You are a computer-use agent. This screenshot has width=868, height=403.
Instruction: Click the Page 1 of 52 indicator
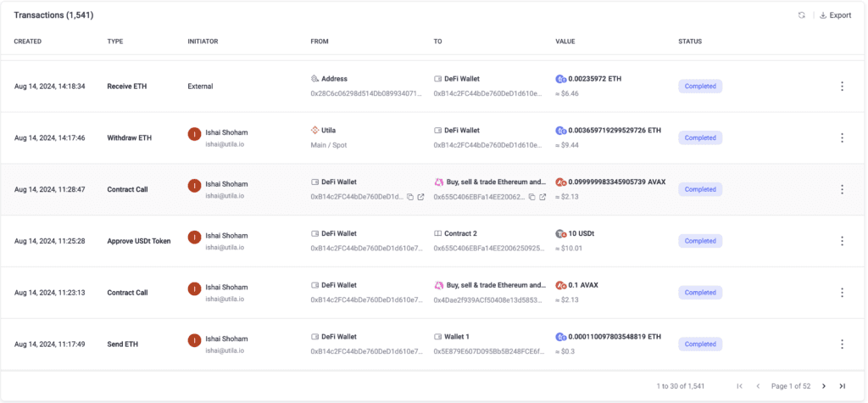click(x=791, y=386)
